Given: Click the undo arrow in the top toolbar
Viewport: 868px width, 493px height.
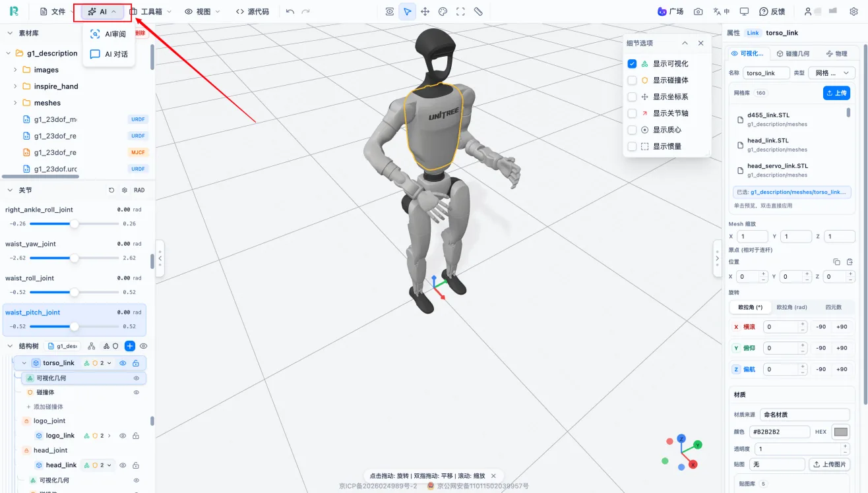Looking at the screenshot, I should (x=290, y=12).
